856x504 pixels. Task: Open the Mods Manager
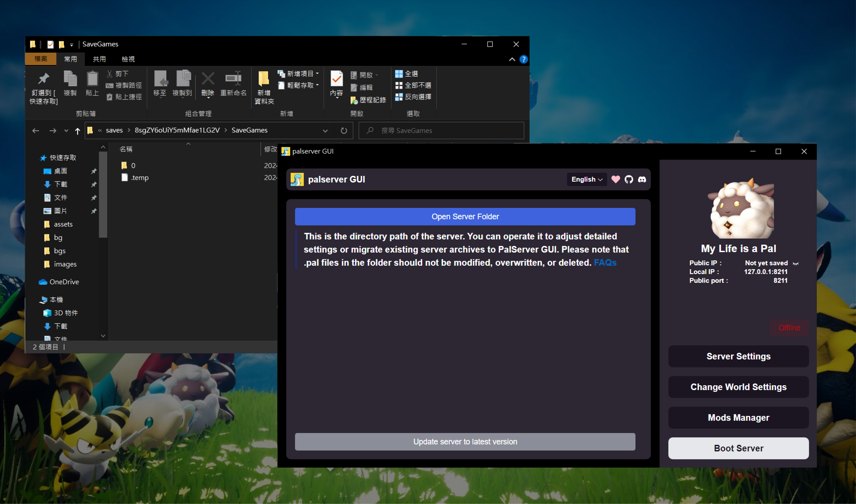click(738, 417)
